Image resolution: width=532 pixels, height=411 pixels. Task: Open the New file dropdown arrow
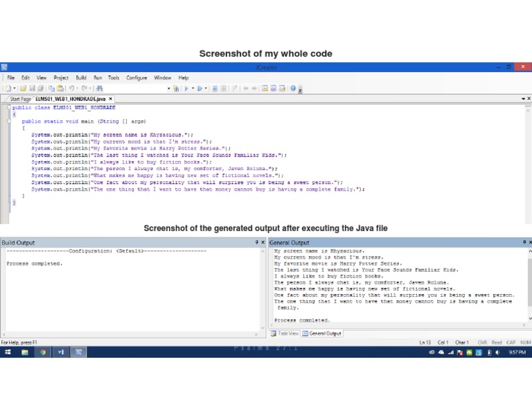(15, 89)
